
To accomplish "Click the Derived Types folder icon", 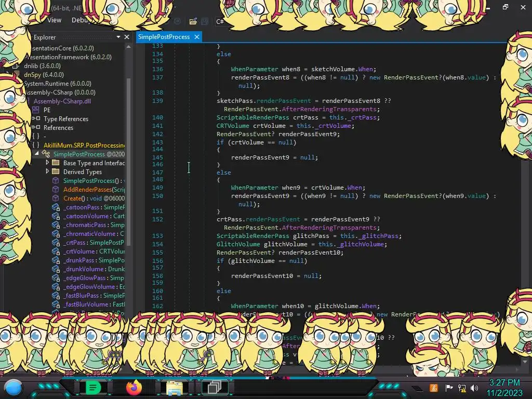I will [x=56, y=171].
